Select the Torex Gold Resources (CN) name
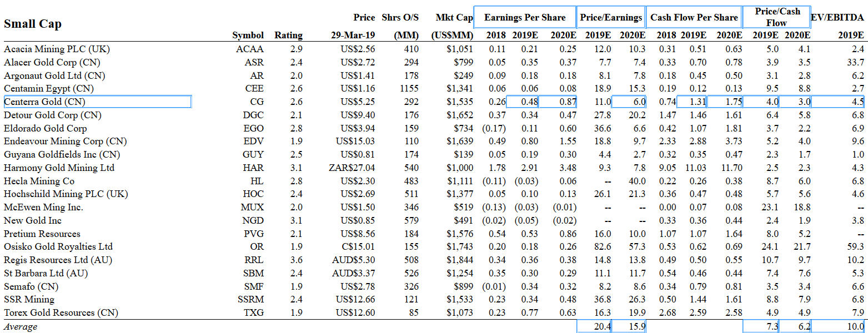868x333 pixels. (x=61, y=312)
